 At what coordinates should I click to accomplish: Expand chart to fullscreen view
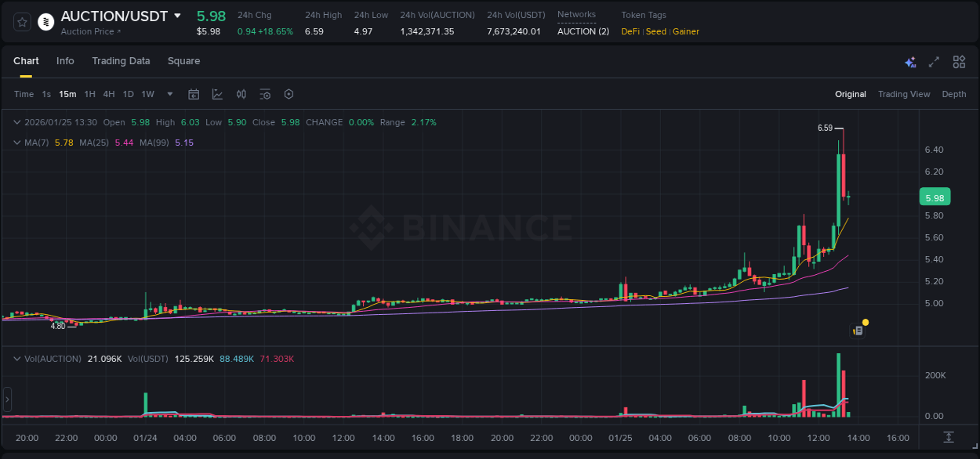[934, 61]
